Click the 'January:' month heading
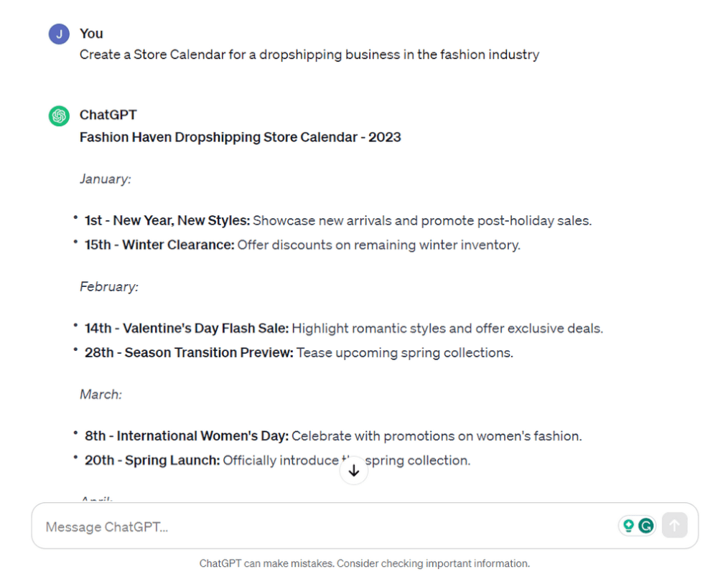Image resolution: width=728 pixels, height=574 pixels. [106, 179]
